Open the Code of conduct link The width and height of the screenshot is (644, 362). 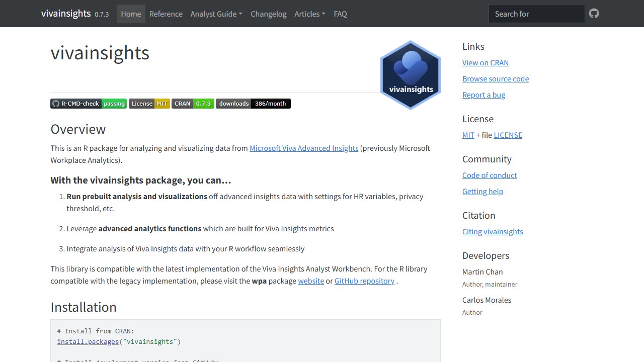(490, 175)
